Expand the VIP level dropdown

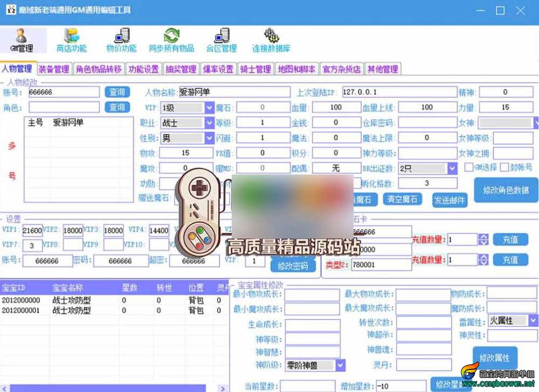coord(209,108)
